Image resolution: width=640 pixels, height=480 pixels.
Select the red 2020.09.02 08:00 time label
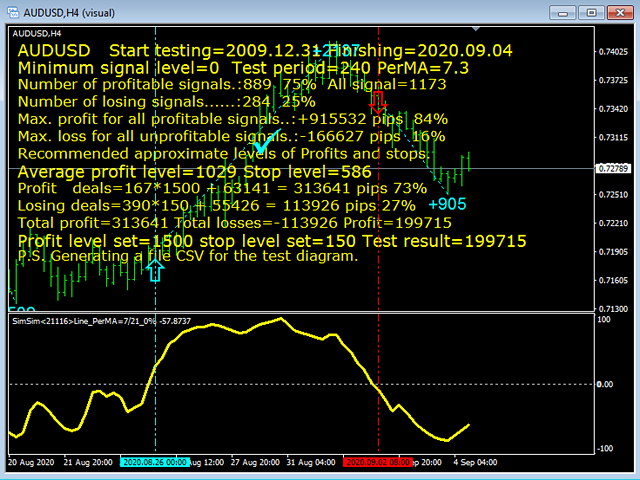point(378,462)
